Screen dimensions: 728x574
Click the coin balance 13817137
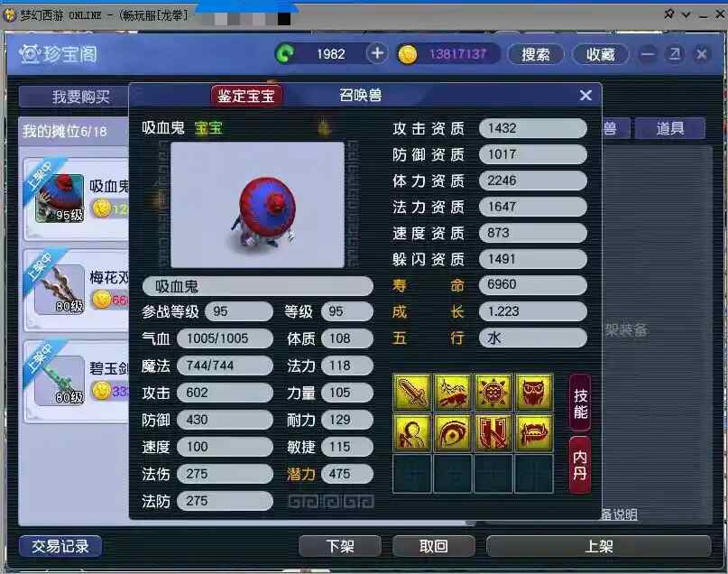point(457,54)
